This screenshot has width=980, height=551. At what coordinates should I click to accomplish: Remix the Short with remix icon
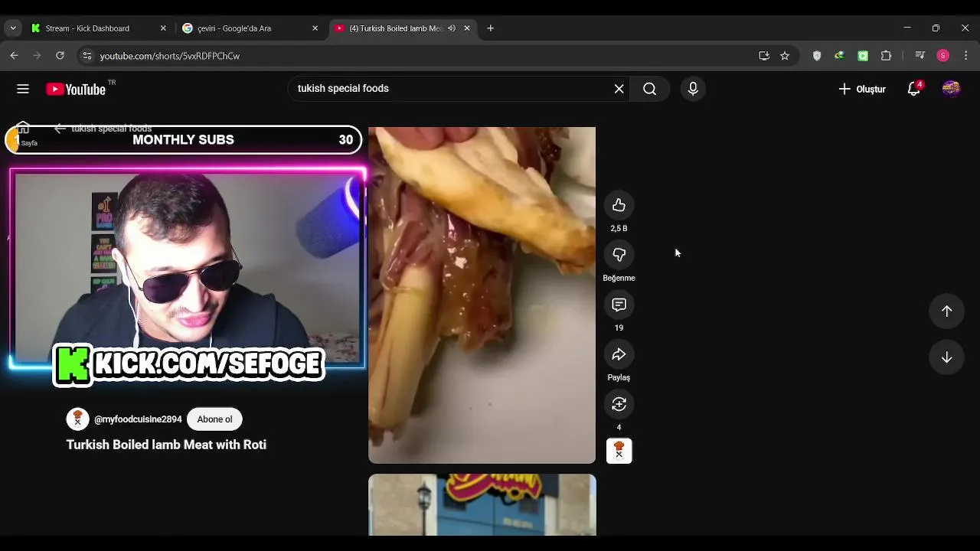click(x=619, y=404)
